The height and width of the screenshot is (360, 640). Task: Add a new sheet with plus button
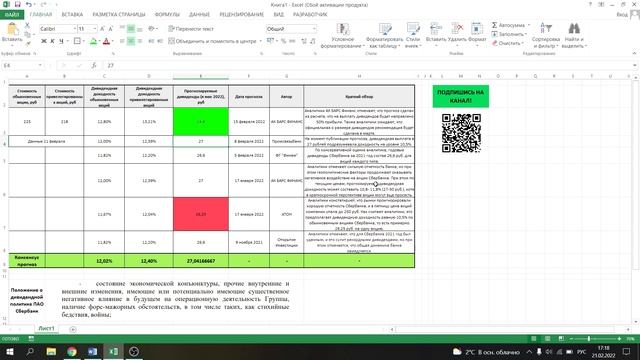click(x=73, y=329)
